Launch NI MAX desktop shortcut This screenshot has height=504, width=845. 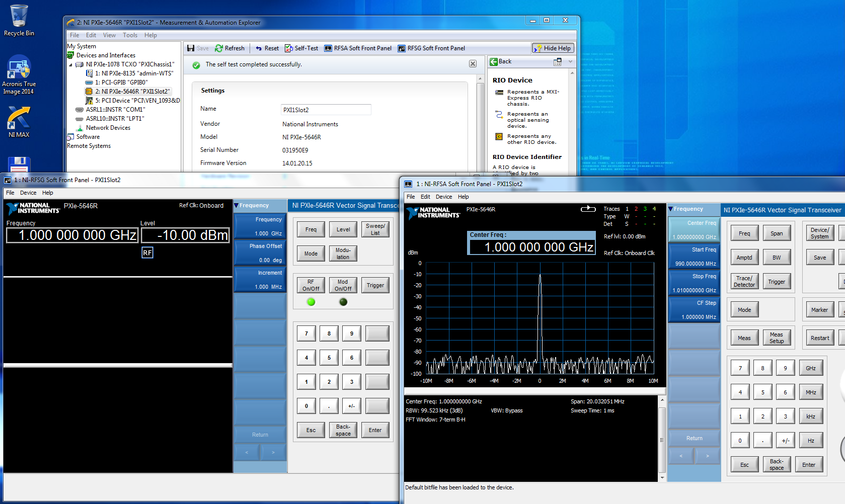pos(19,122)
